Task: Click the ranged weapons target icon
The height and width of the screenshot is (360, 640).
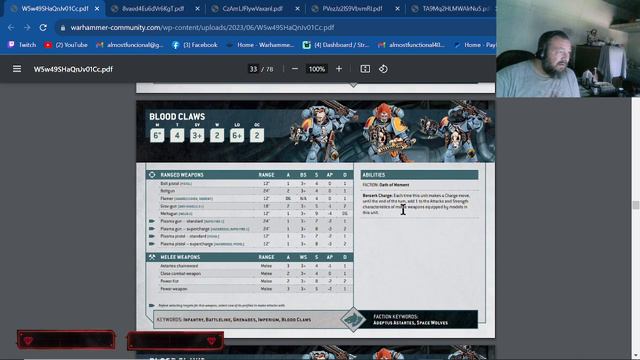Action: coord(152,175)
